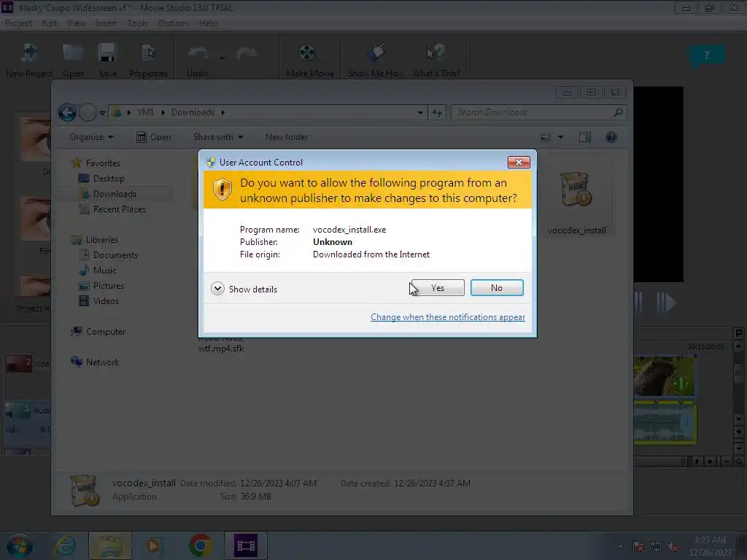Select Computer in navigation pane
747x560 pixels.
pyautogui.click(x=98, y=332)
